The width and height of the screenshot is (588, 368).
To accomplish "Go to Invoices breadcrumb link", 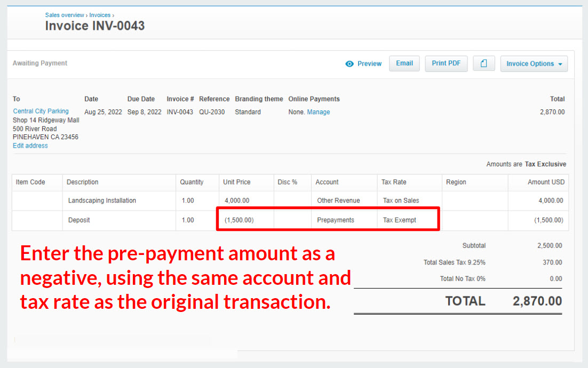I will pos(100,15).
